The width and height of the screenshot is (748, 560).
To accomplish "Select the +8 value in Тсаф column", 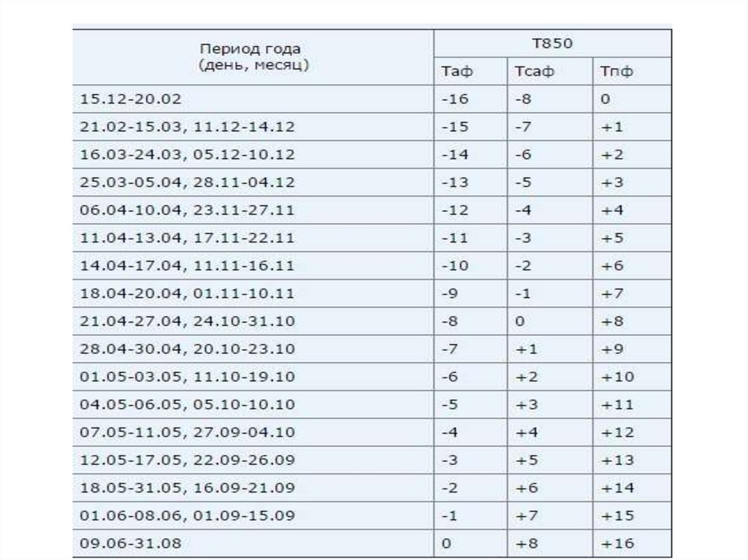I will (x=527, y=543).
